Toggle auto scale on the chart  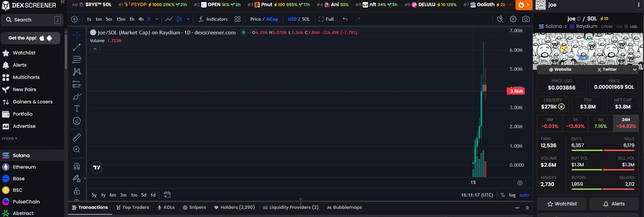(524, 195)
